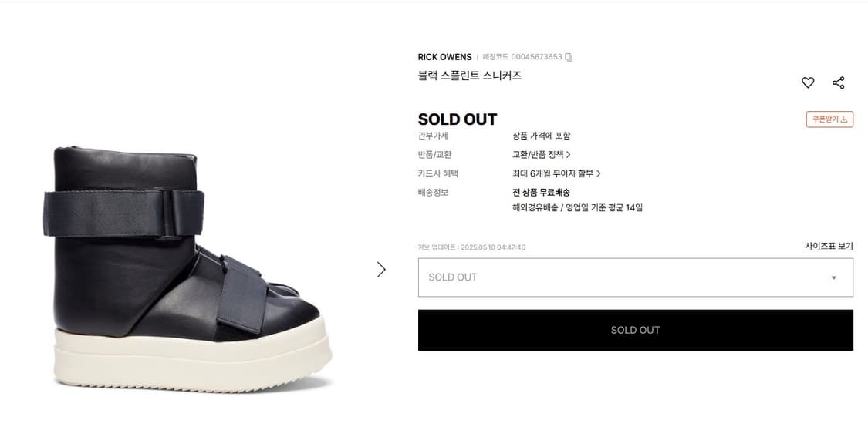View the 최대 6개월 무이자 할부 details

click(552, 173)
